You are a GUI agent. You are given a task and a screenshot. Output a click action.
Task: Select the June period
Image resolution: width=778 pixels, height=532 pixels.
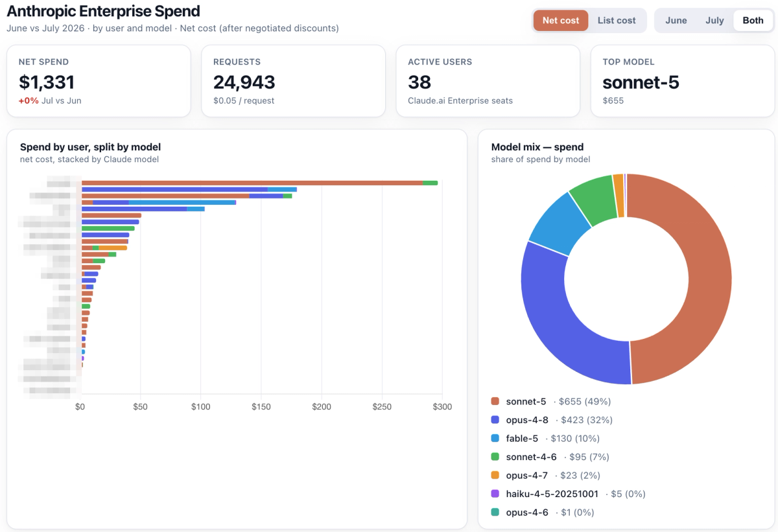coord(676,20)
